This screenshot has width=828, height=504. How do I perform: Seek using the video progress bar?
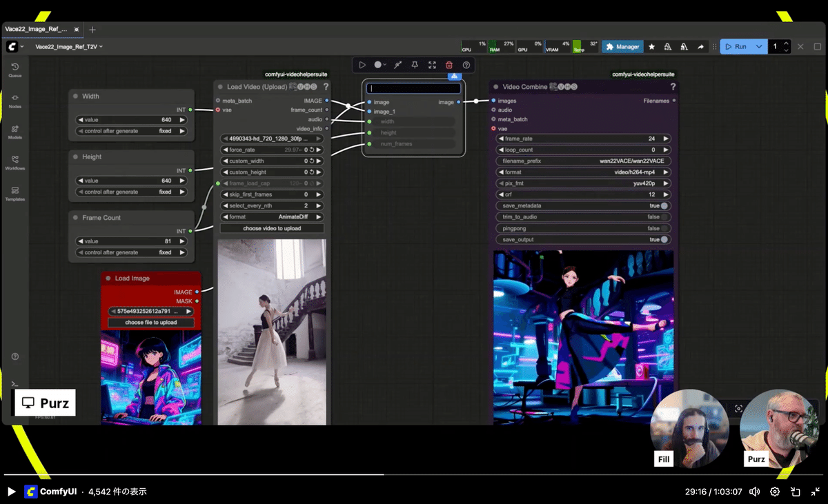coord(414,474)
